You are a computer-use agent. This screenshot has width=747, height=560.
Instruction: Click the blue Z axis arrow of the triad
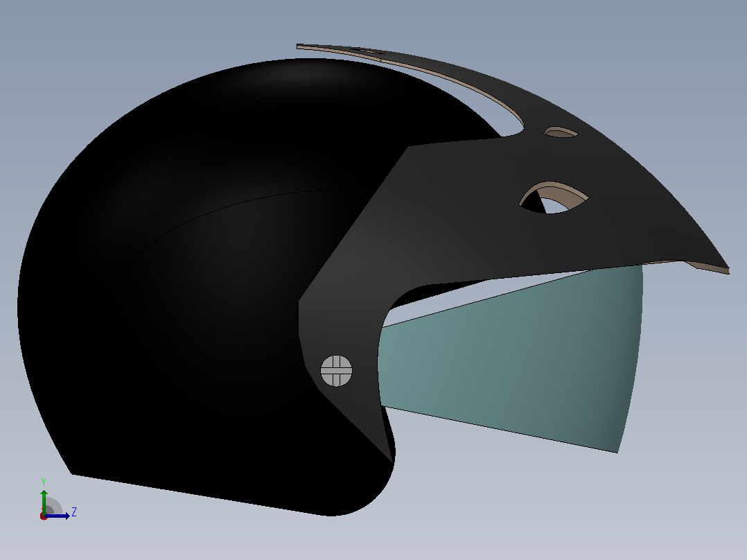coord(58,516)
